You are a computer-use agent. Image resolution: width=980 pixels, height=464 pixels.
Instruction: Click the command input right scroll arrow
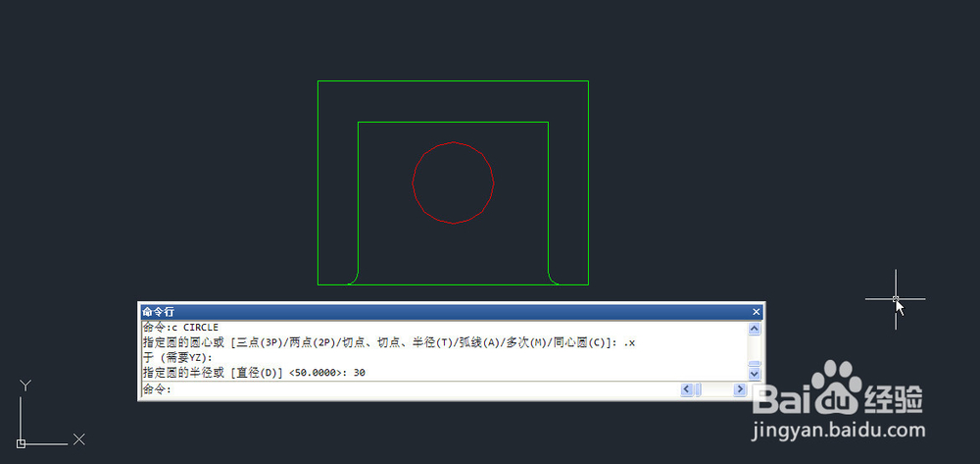(x=740, y=389)
